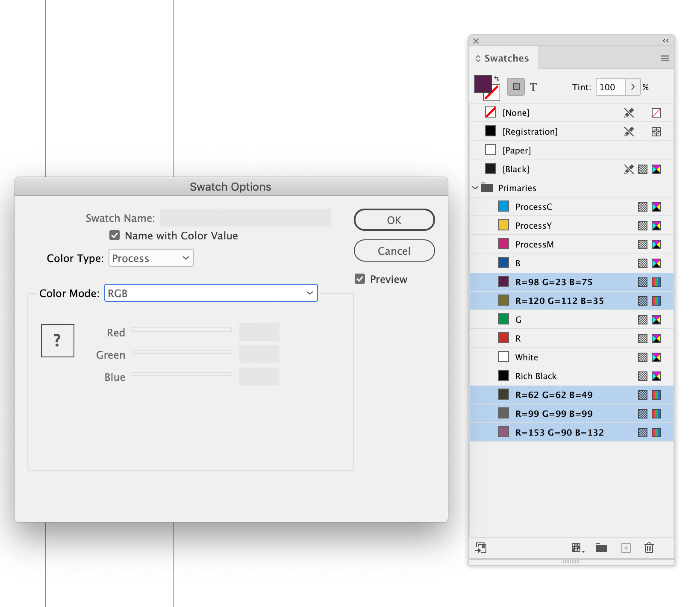Image resolution: width=700 pixels, height=607 pixels.
Task: Open the Color Type dropdown
Action: tap(151, 258)
